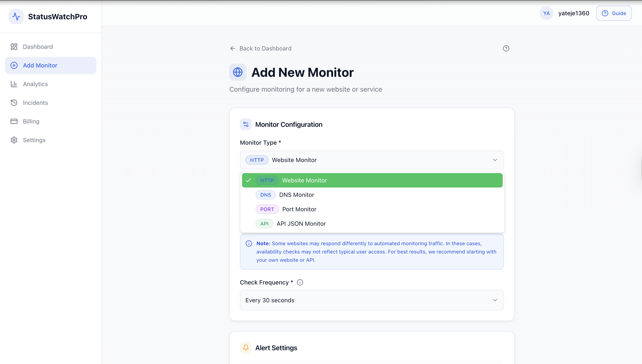
Task: Expand the Check Frequency dropdown
Action: 372,300
